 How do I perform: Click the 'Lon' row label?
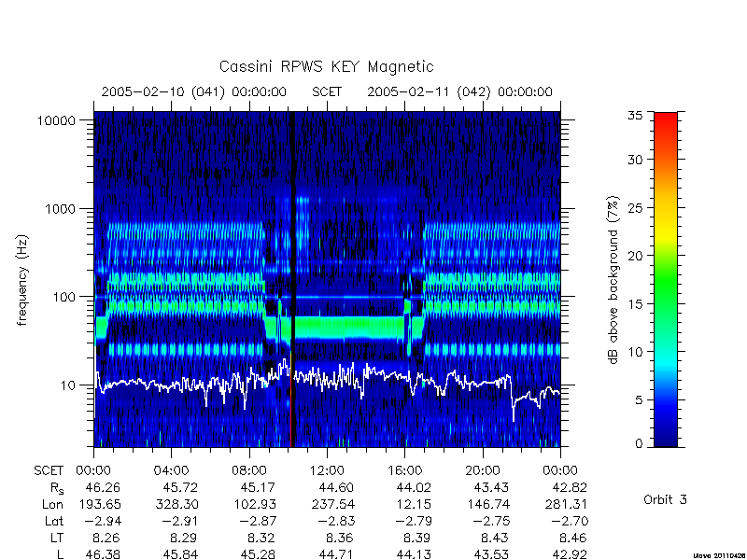tap(52, 504)
